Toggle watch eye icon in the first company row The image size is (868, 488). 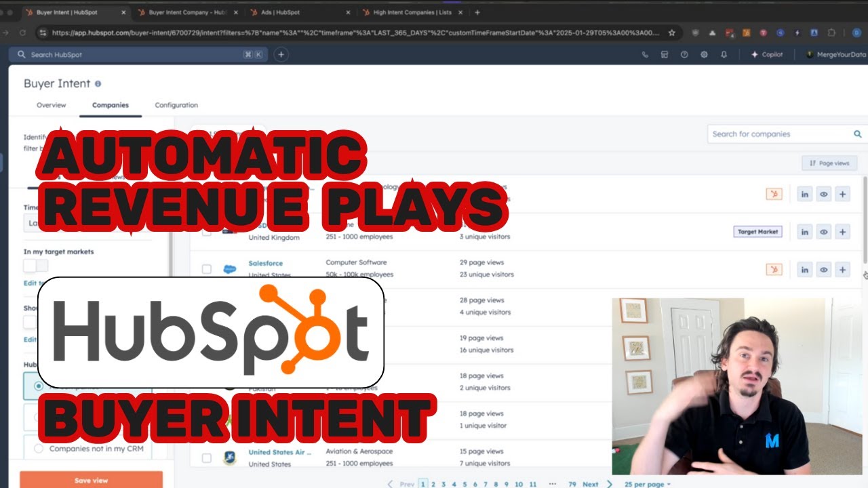click(823, 195)
